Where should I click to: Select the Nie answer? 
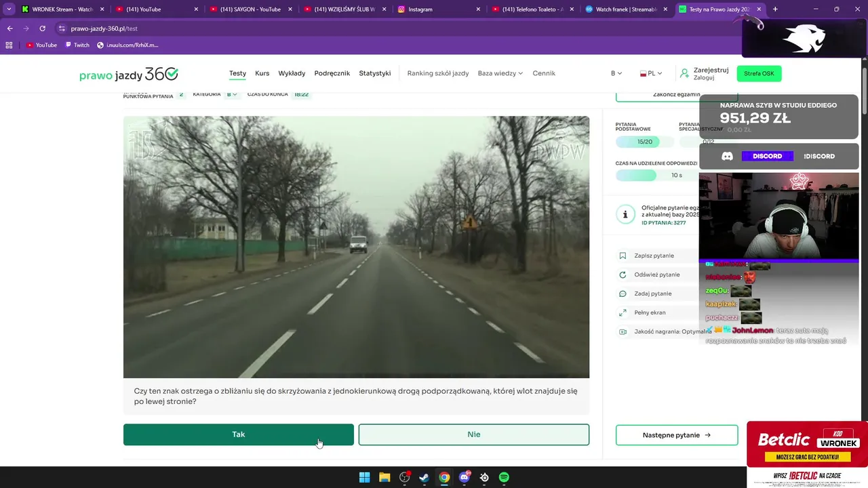click(473, 434)
